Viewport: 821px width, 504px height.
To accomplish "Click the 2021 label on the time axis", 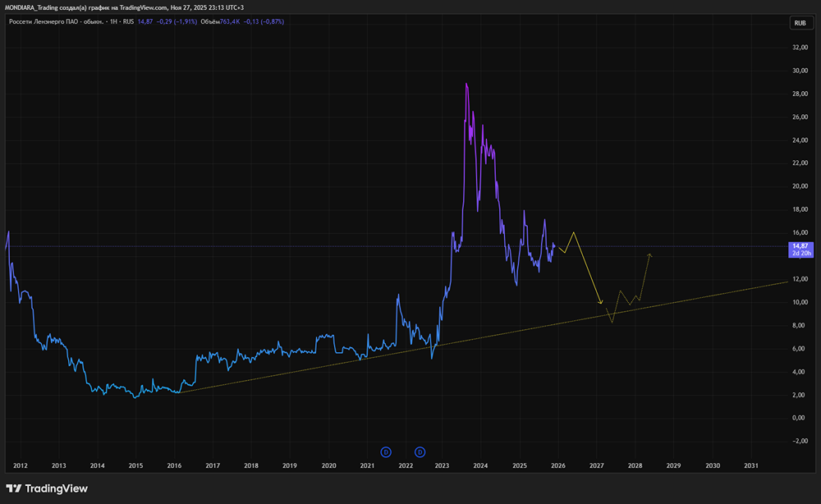I will point(367,465).
